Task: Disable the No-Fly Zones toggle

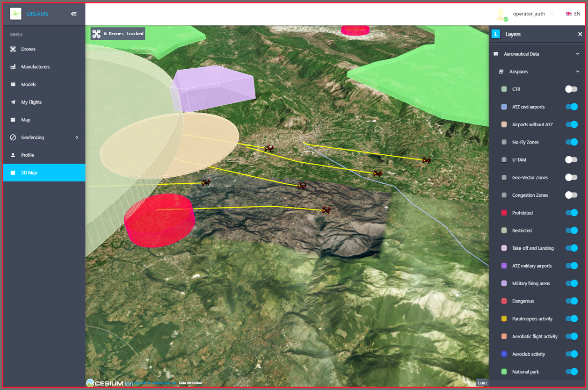Action: click(571, 142)
